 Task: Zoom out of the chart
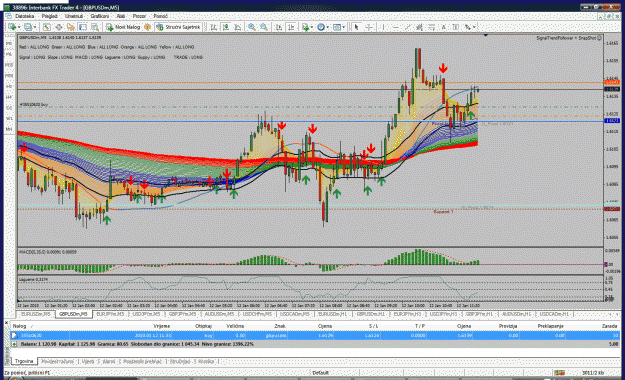[x=264, y=27]
